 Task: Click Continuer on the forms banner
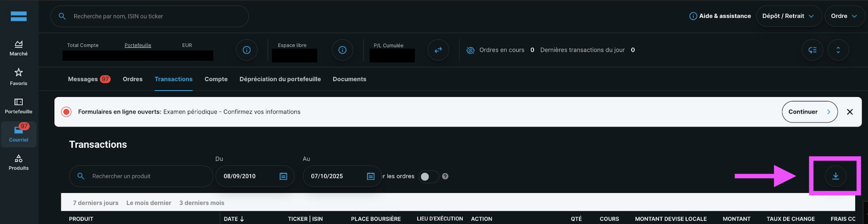[x=809, y=112]
